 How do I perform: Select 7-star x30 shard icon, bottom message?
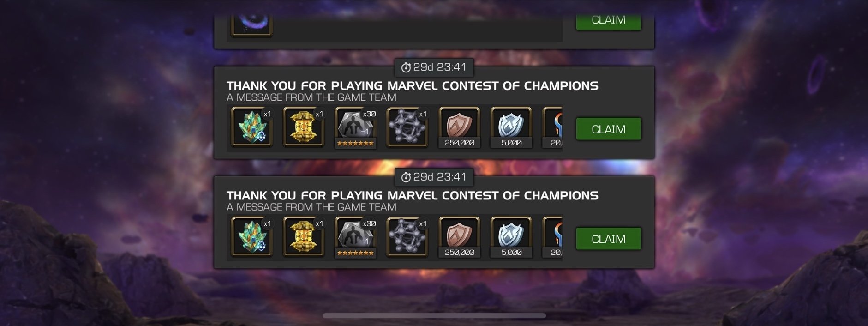coord(355,238)
